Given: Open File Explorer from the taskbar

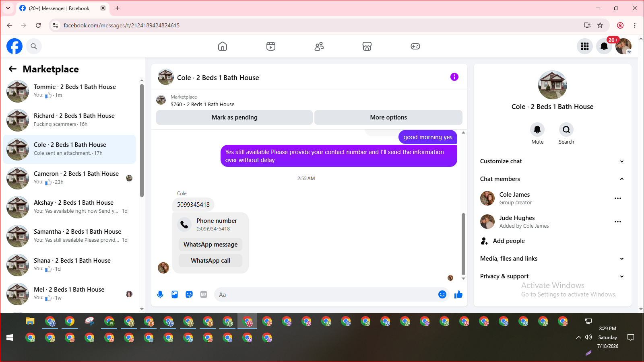Looking at the screenshot, I should [30, 321].
